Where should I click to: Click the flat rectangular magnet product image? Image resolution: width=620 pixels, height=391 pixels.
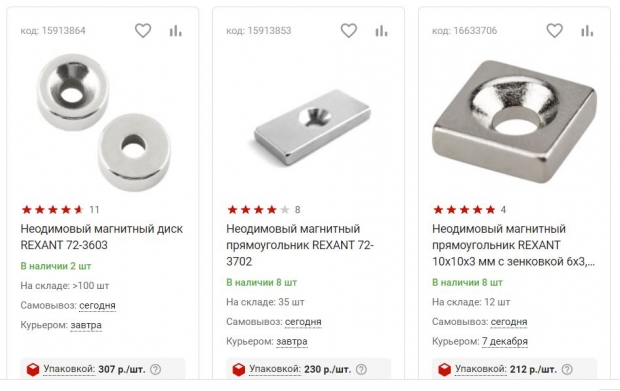312,127
